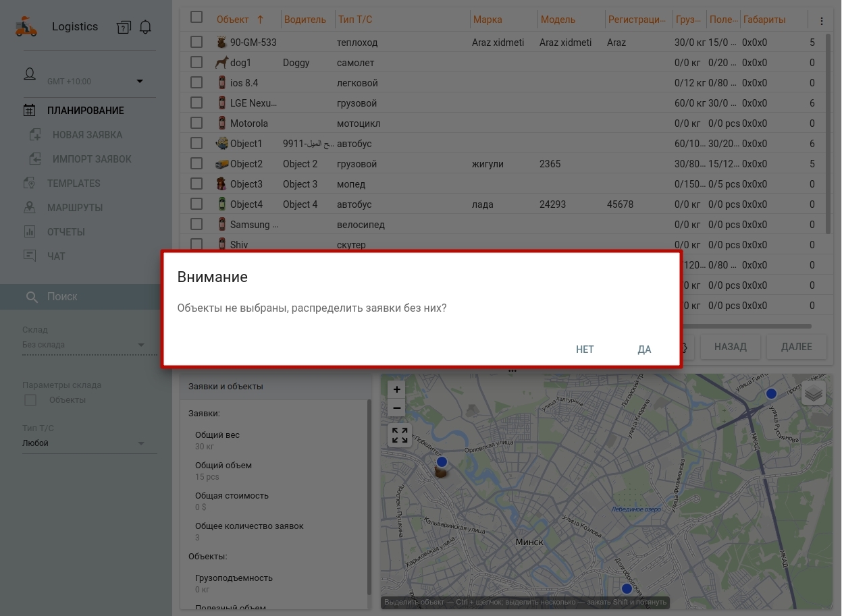This screenshot has width=842, height=616.
Task: Enable the Объекты warehouse parameter checkbox
Action: (x=30, y=400)
